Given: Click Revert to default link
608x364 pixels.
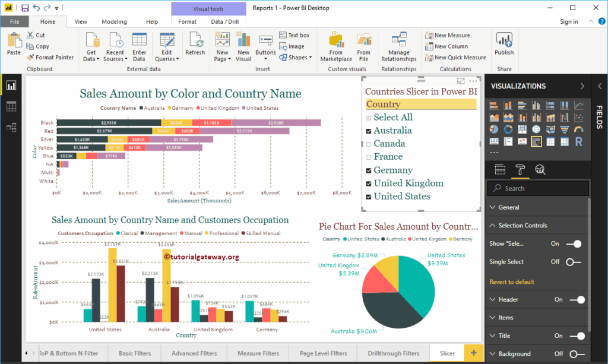Looking at the screenshot, I should tap(511, 282).
